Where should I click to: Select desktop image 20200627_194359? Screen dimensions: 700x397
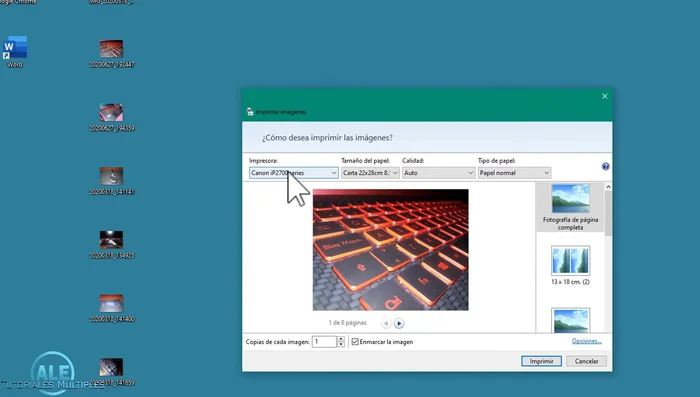pos(111,117)
